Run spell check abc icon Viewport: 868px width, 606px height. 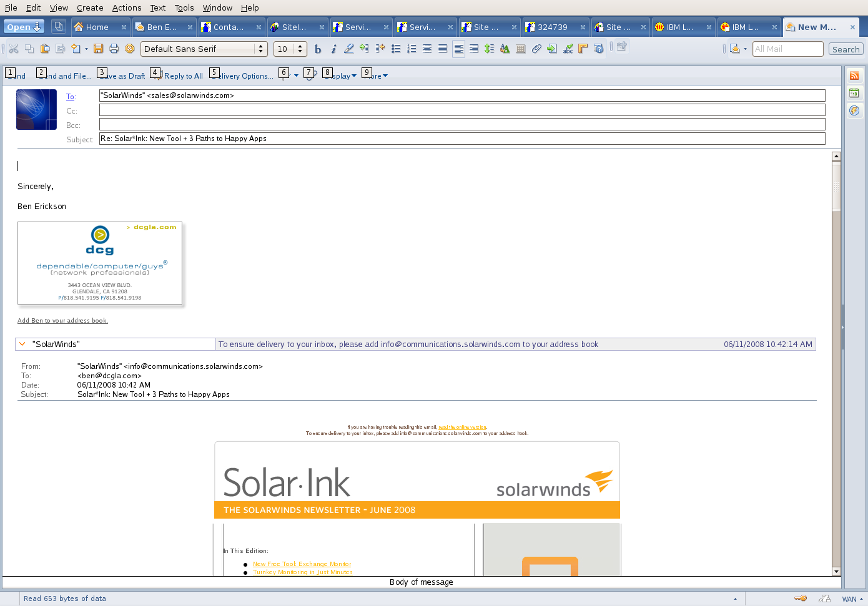coord(568,49)
